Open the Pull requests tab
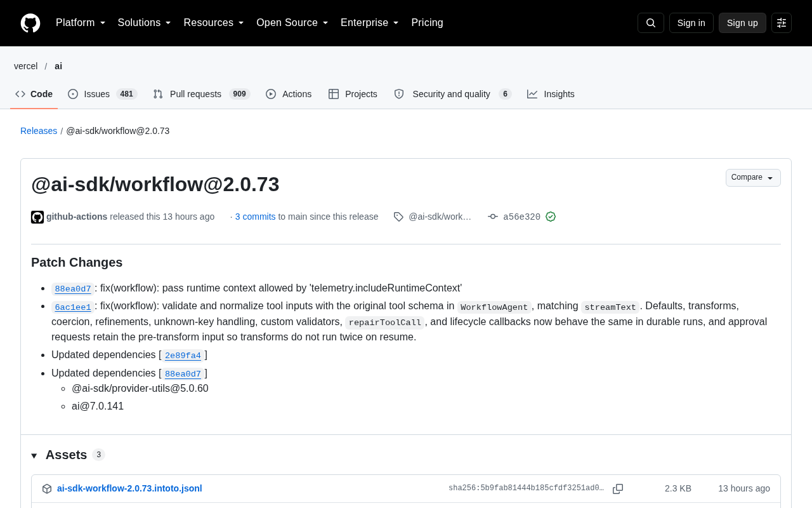 [202, 94]
